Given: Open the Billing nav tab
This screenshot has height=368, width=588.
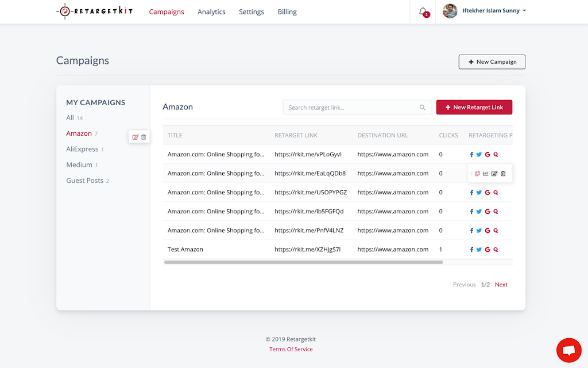Looking at the screenshot, I should coord(287,11).
